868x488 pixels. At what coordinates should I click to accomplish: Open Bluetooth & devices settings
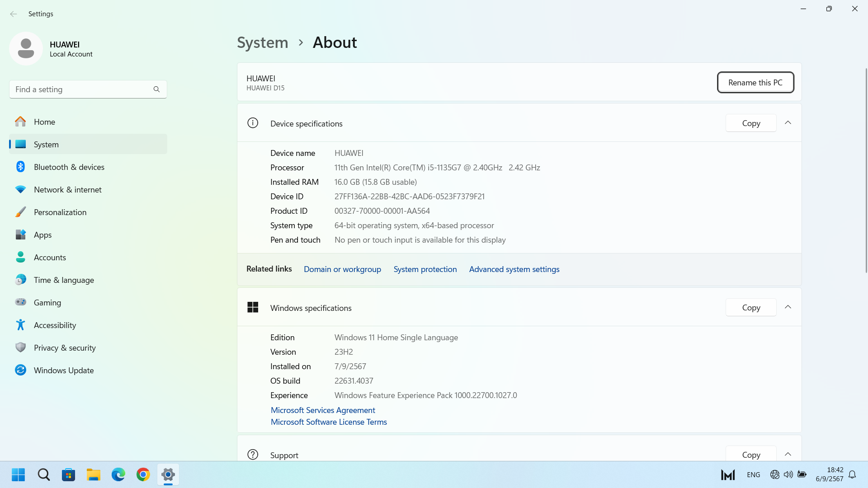point(88,167)
